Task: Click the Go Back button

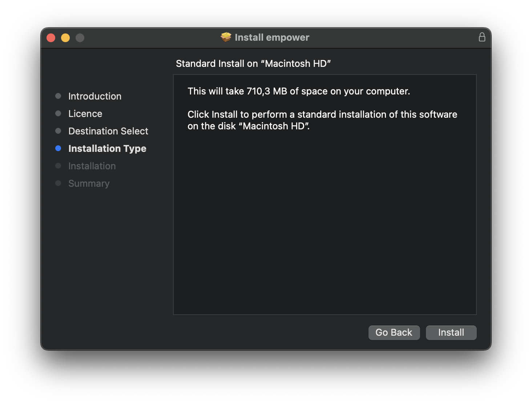Action: (394, 332)
